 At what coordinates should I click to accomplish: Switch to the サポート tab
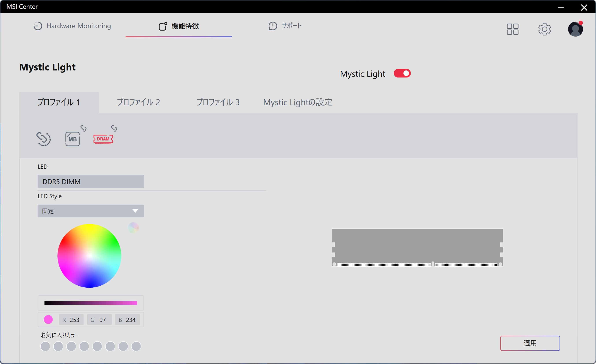[x=285, y=26]
